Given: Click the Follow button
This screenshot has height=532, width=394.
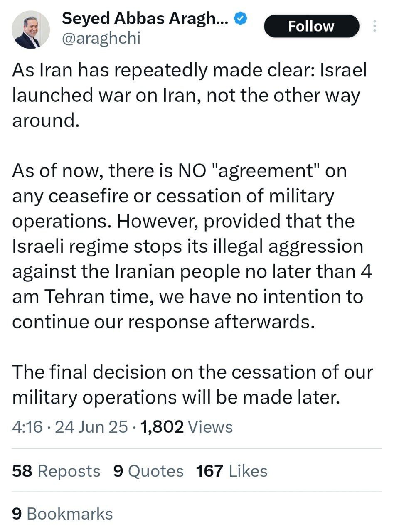Looking at the screenshot, I should point(311,26).
